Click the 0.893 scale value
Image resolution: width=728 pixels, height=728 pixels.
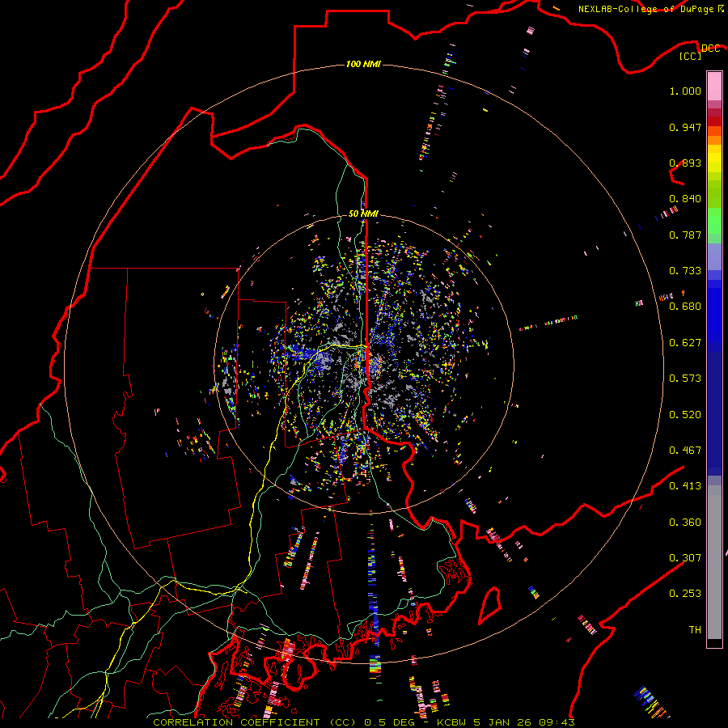coord(685,163)
